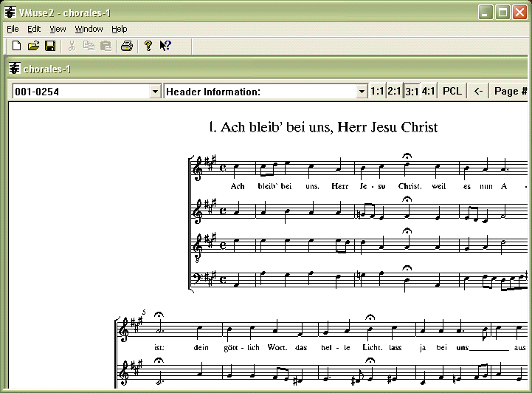Minimize the VMuse2 window
The height and width of the screenshot is (393, 532).
(486, 13)
